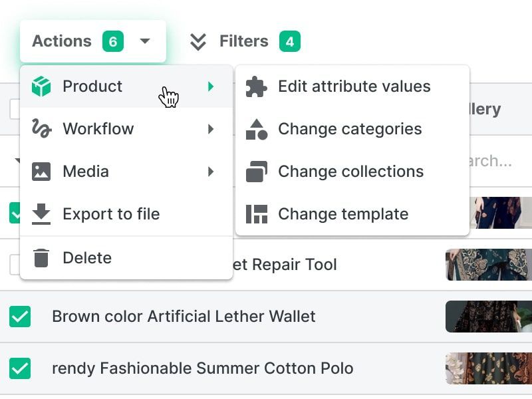Toggle the checkbox beside the Repair Tool row
Image resolution: width=532 pixels, height=399 pixels.
click(15, 265)
